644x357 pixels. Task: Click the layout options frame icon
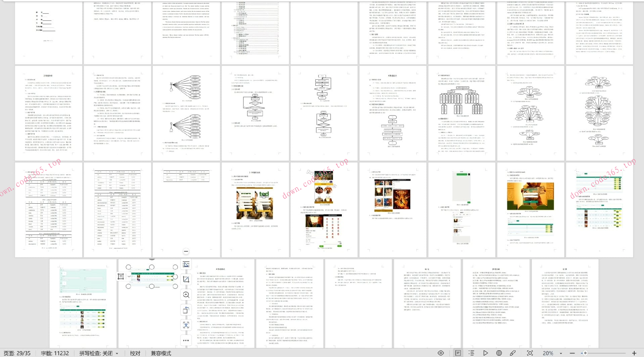pyautogui.click(x=121, y=276)
